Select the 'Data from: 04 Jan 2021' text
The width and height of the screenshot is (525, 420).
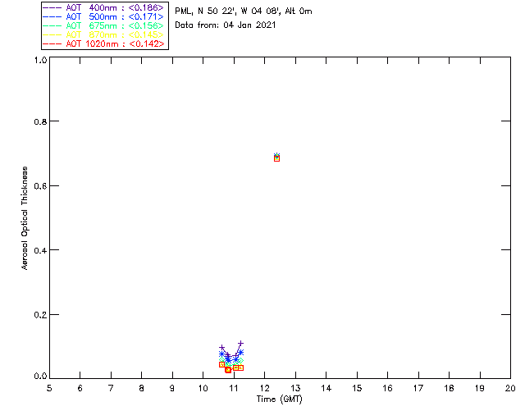point(226,25)
